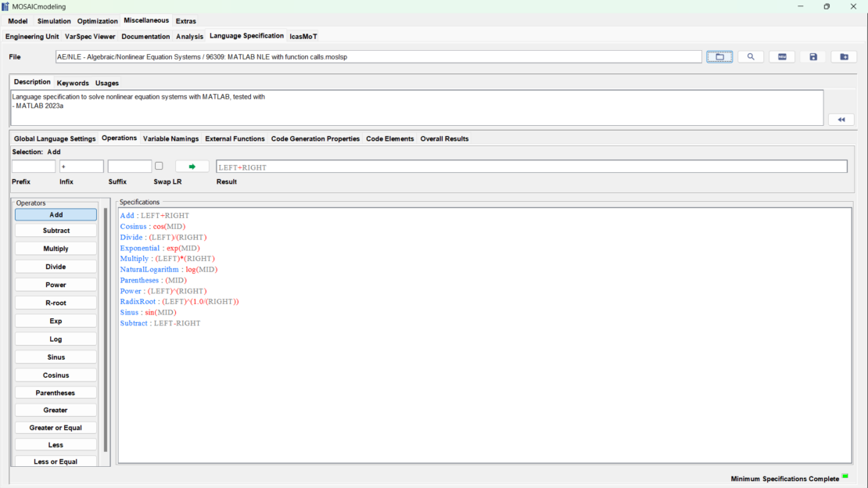Open the Optimization menu

pos(97,21)
